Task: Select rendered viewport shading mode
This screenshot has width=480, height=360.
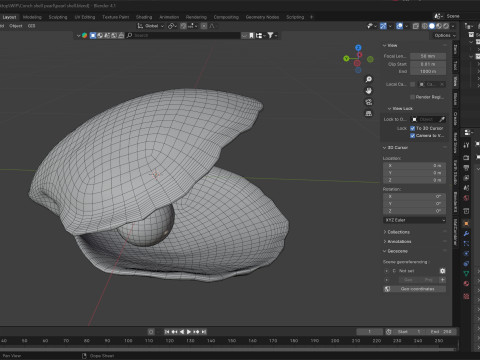Action: click(x=446, y=26)
